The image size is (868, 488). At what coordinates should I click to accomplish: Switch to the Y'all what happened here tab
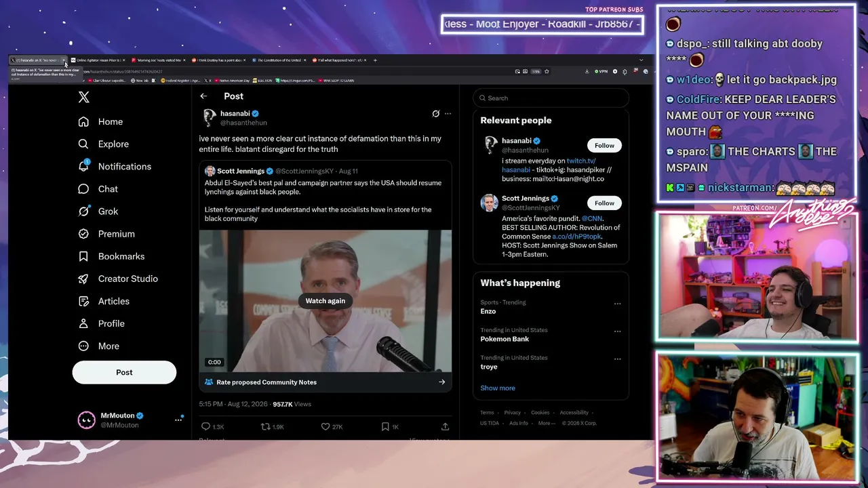click(x=339, y=60)
